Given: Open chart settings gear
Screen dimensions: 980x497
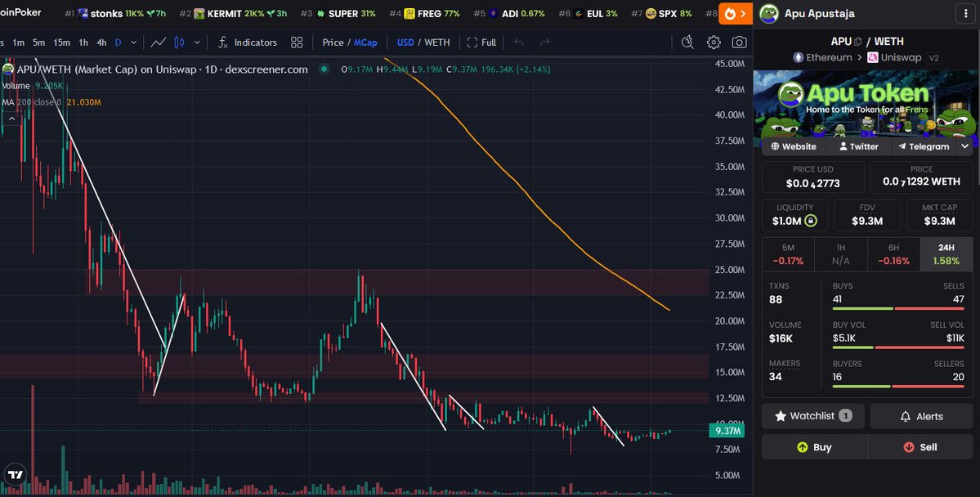Looking at the screenshot, I should point(714,43).
